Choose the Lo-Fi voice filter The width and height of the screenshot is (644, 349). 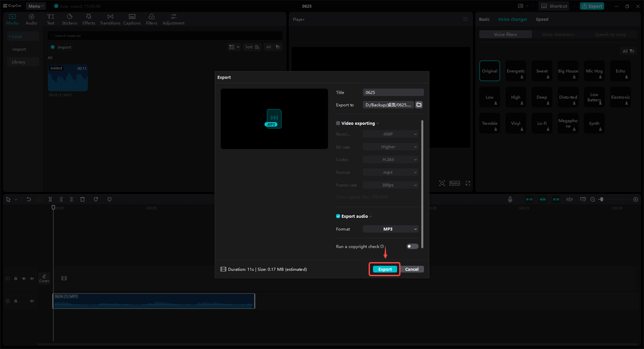tap(542, 123)
